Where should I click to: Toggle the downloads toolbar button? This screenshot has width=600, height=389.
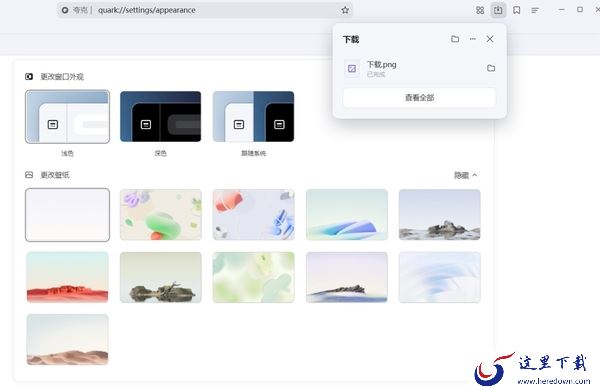click(x=498, y=10)
